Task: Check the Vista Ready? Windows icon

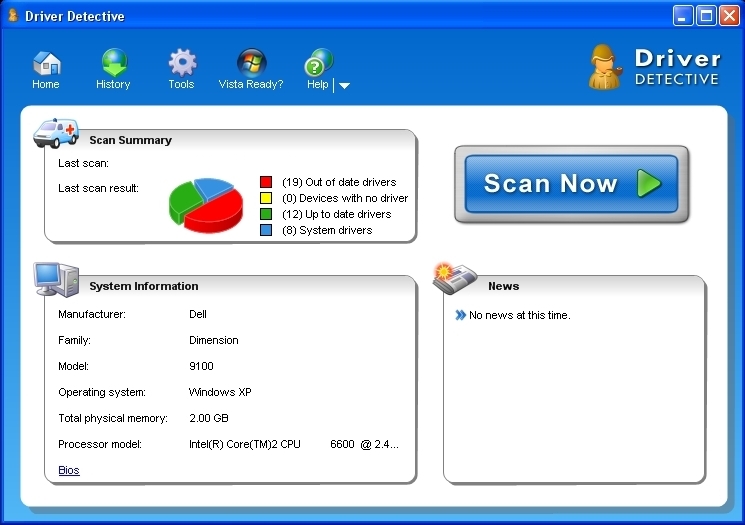Action: pyautogui.click(x=251, y=63)
